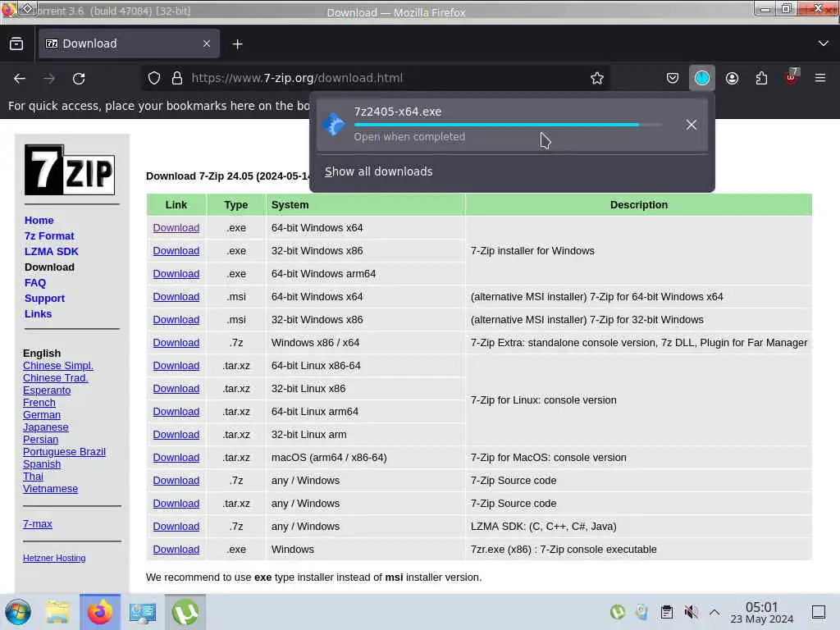
Task: Download the 7zr.exe console executable
Action: [x=176, y=550]
